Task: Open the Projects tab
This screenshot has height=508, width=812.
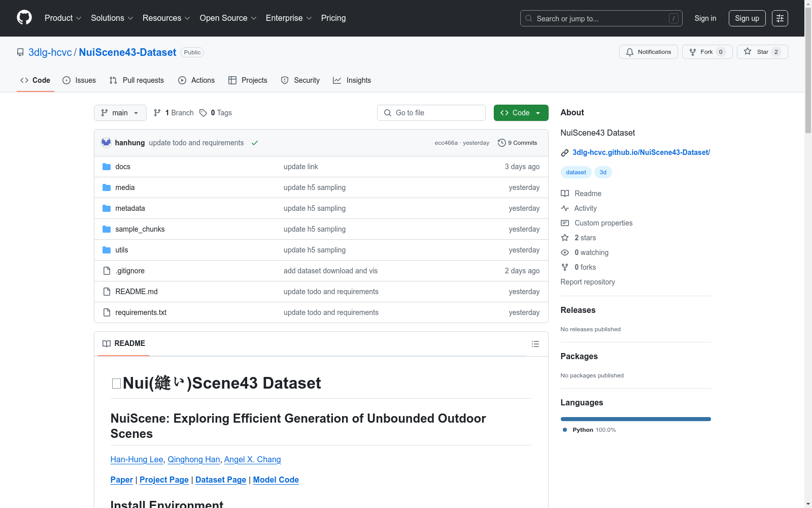Action: [248, 80]
